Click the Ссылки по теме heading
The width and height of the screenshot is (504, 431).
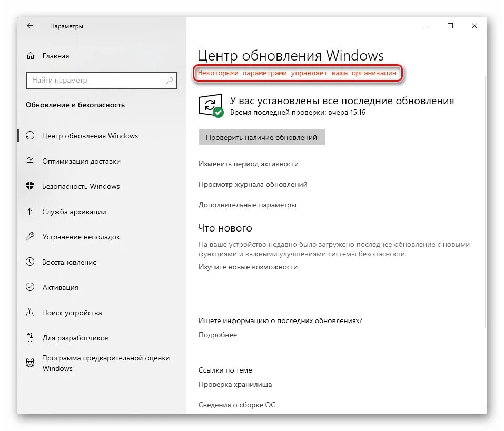[x=225, y=370]
